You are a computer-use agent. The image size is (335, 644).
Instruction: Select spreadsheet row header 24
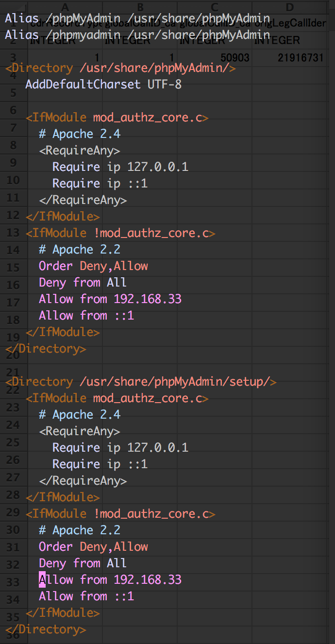click(x=14, y=425)
